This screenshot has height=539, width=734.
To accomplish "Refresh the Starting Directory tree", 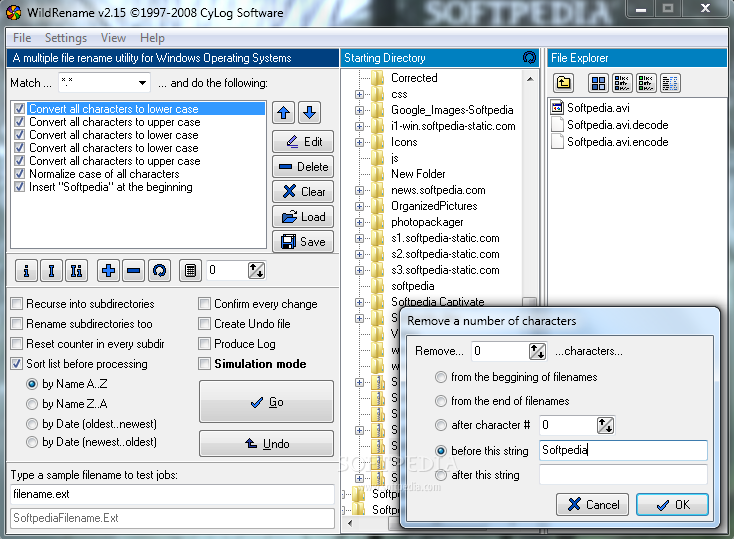I will click(x=529, y=58).
